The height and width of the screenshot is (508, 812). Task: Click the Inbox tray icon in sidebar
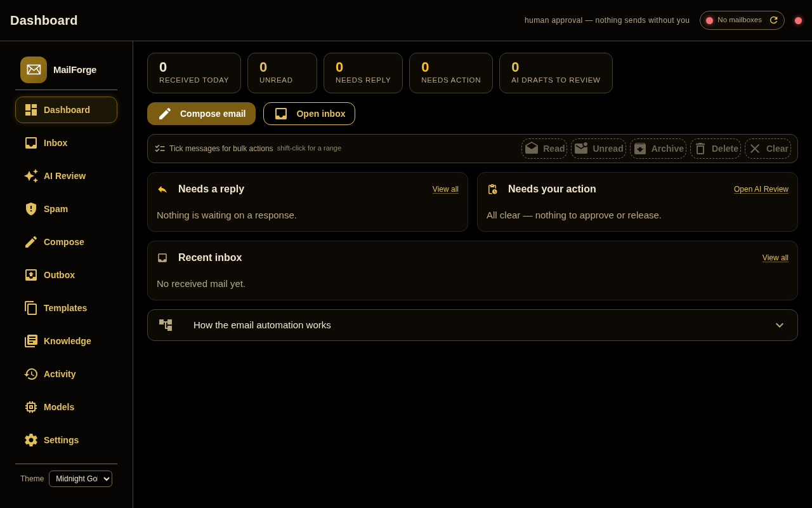(31, 143)
